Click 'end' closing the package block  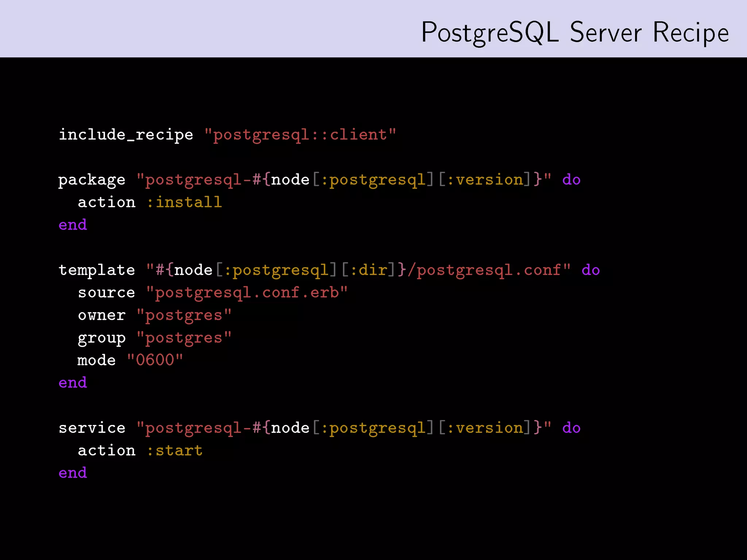pyautogui.click(x=73, y=225)
